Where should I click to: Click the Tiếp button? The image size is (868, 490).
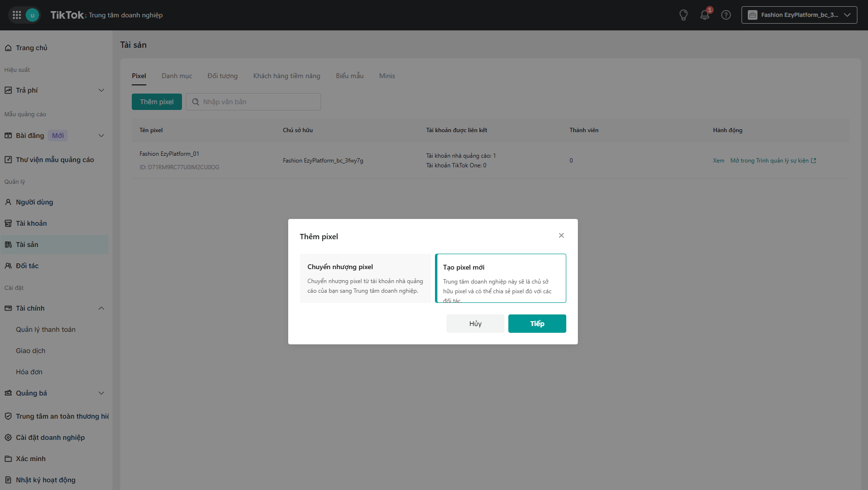537,324
